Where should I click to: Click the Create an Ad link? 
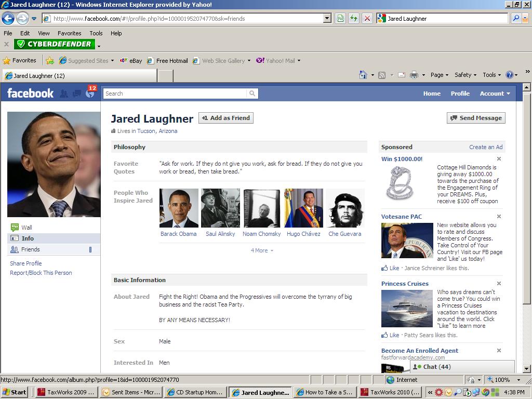pyautogui.click(x=486, y=147)
